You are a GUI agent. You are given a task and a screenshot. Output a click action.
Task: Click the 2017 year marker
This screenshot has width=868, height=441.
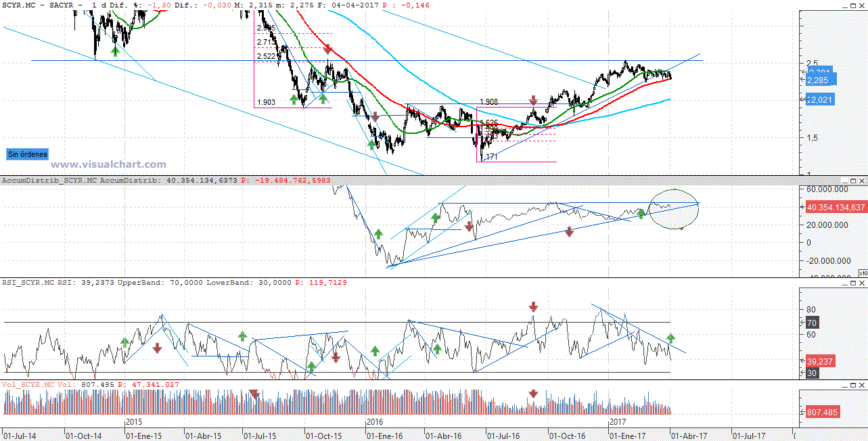click(618, 421)
